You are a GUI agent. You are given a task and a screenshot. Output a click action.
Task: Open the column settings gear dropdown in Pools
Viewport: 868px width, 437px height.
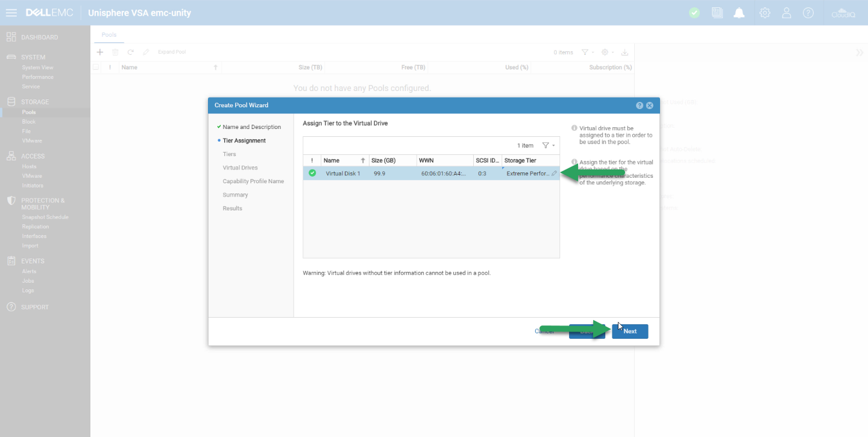(x=608, y=52)
